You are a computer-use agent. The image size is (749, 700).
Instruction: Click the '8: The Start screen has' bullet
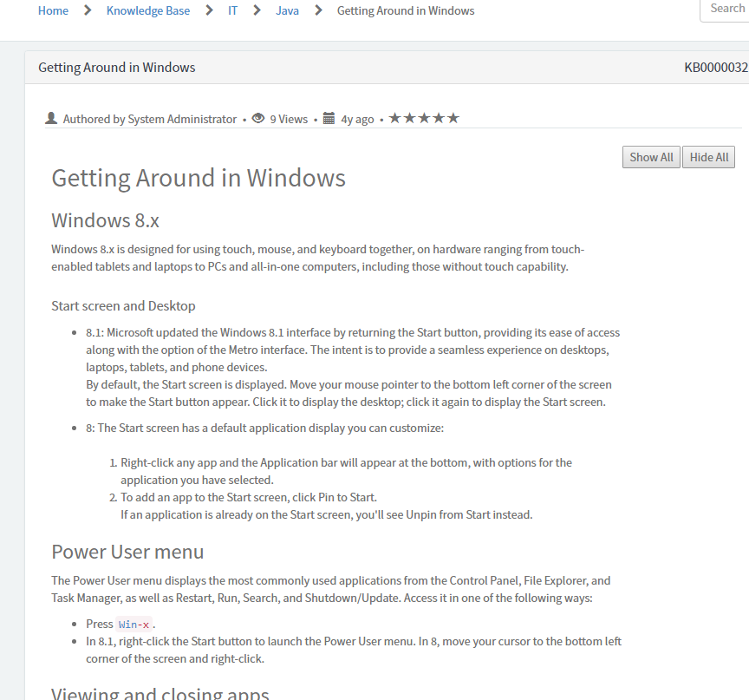(264, 428)
